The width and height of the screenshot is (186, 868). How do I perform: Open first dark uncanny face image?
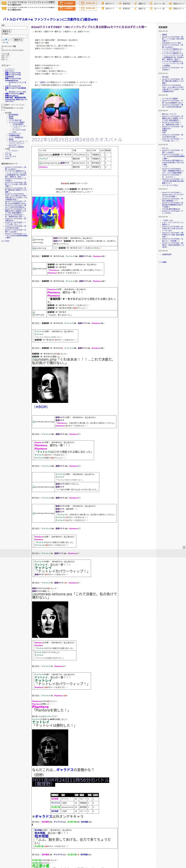50,385
